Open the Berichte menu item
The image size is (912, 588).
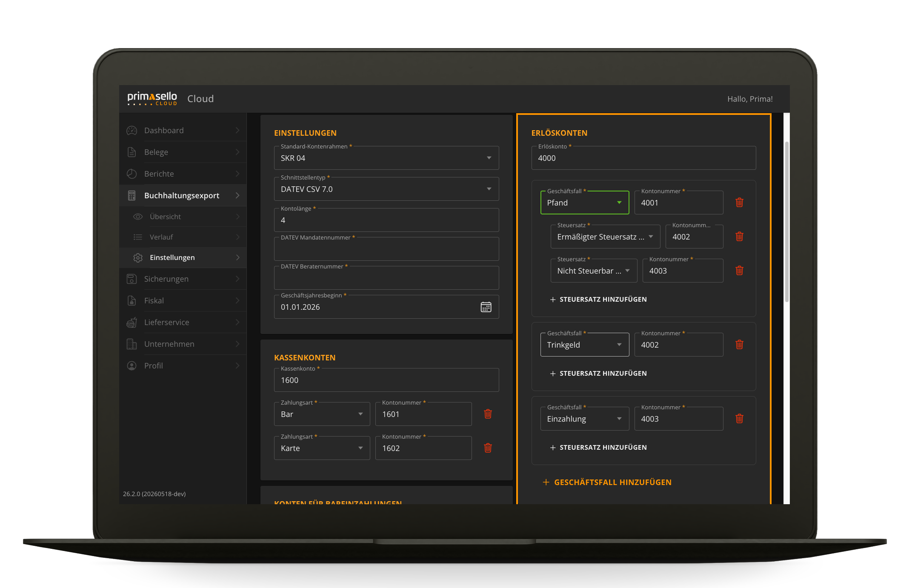click(x=183, y=174)
